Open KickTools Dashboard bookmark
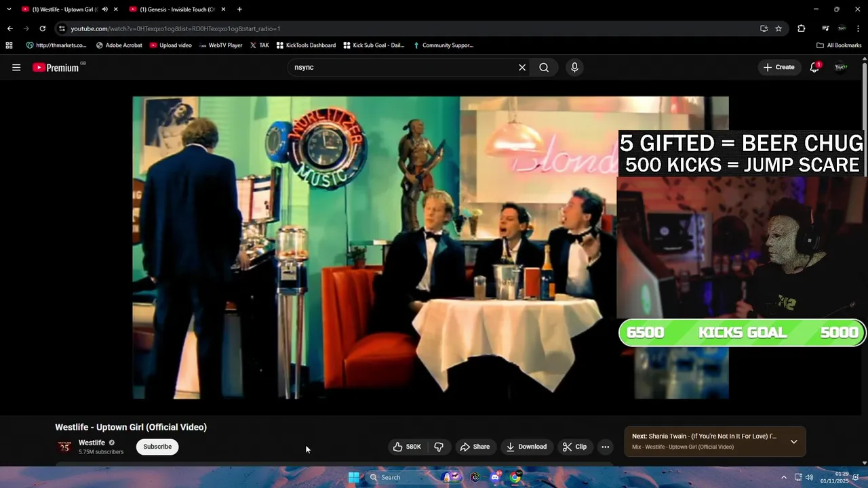Image resolution: width=868 pixels, height=488 pixels. [306, 45]
